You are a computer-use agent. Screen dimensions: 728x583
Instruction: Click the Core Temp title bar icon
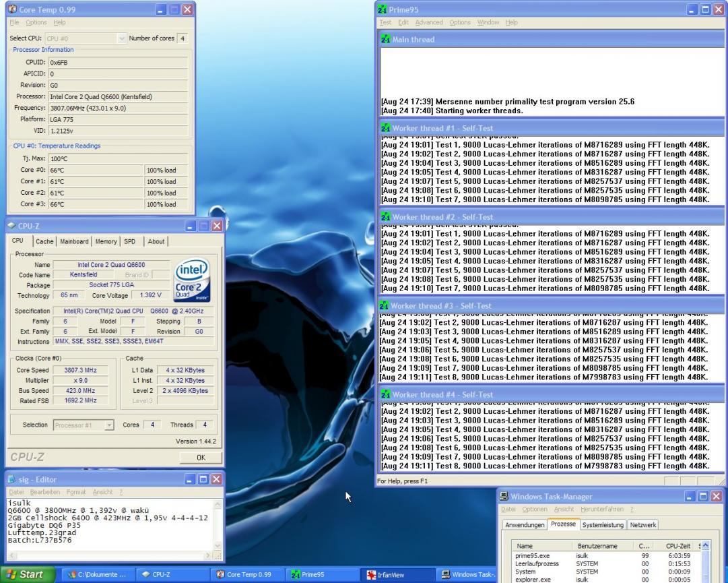[13, 9]
